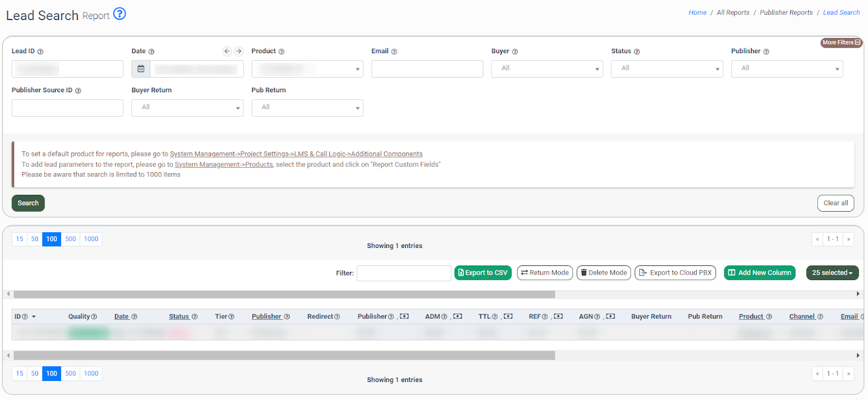Screen dimensions: 868x400
Task: Click the help icon beside Lead Search title
Action: click(119, 14)
